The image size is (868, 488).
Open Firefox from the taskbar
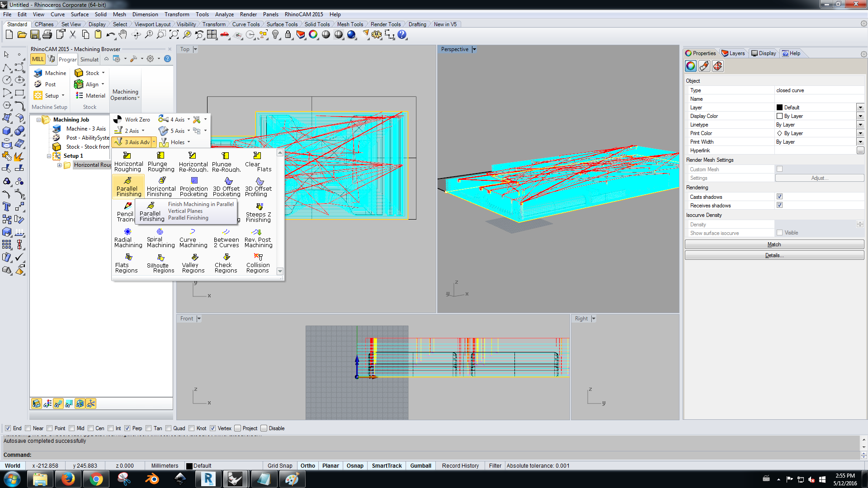click(x=68, y=479)
